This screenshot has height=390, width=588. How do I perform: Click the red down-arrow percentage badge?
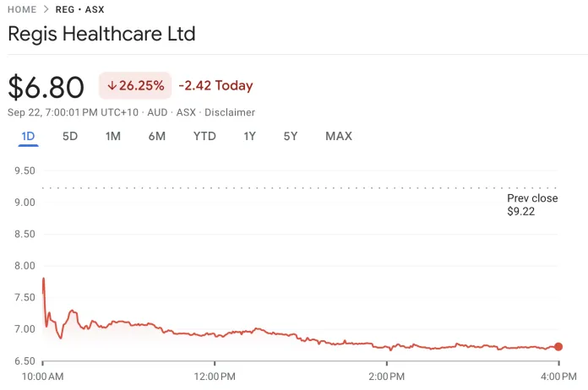135,85
